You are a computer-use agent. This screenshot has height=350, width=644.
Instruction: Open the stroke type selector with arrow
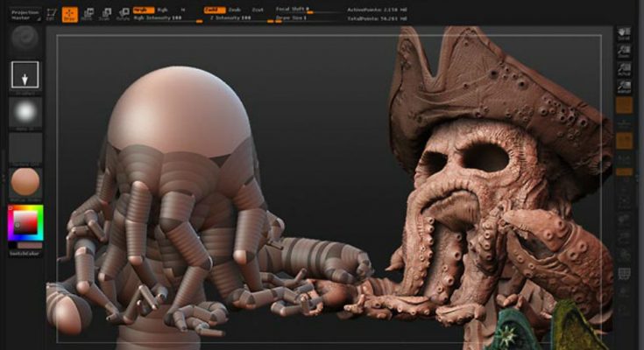pos(25,75)
